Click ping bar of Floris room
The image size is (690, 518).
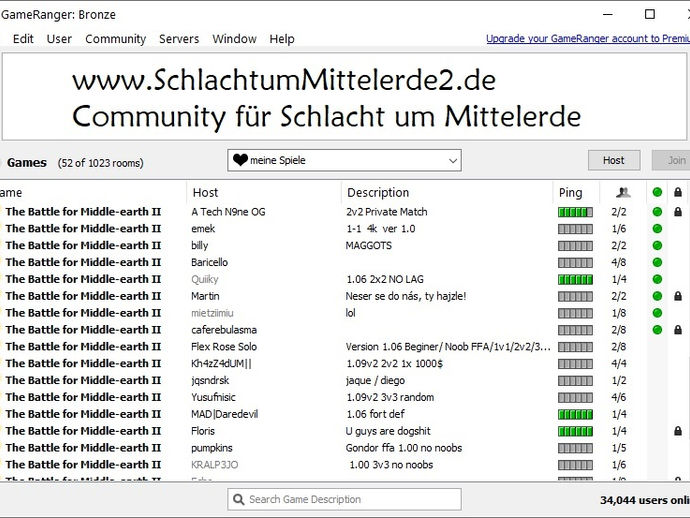[x=575, y=431]
